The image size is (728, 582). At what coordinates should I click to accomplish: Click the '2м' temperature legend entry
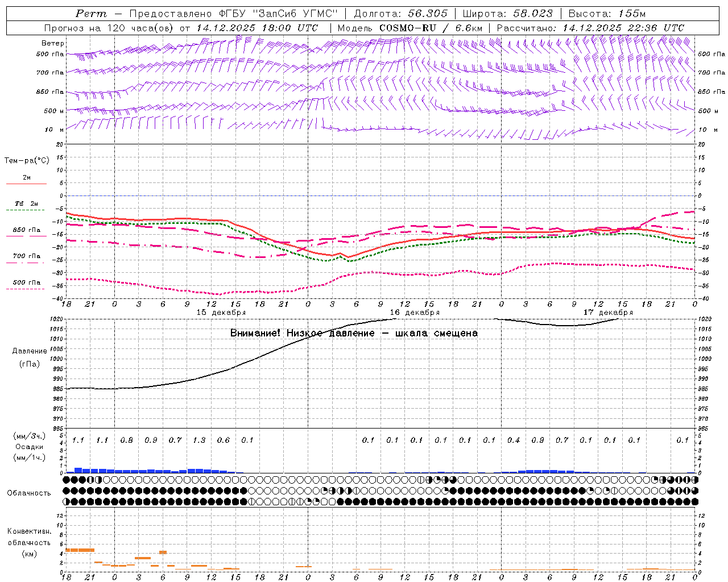coord(27,178)
